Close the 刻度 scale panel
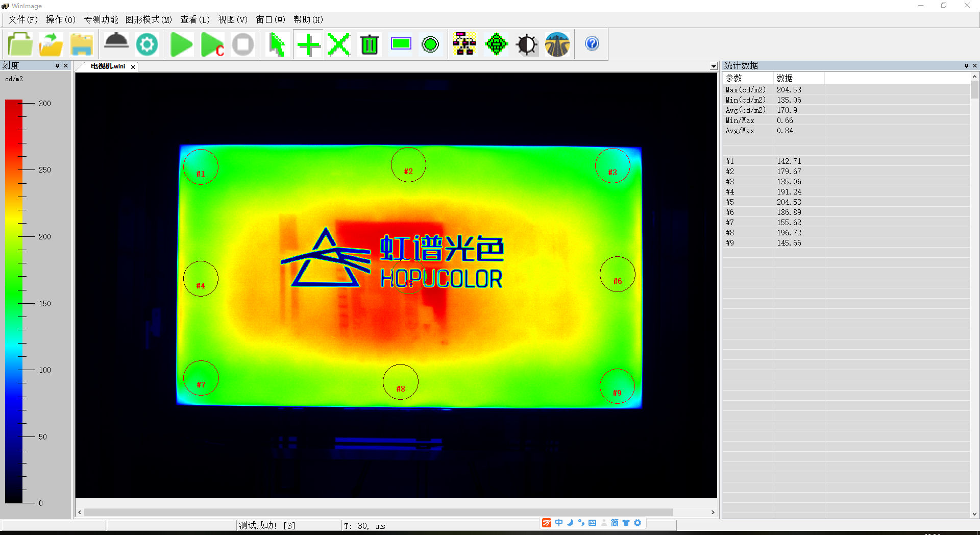 [66, 66]
